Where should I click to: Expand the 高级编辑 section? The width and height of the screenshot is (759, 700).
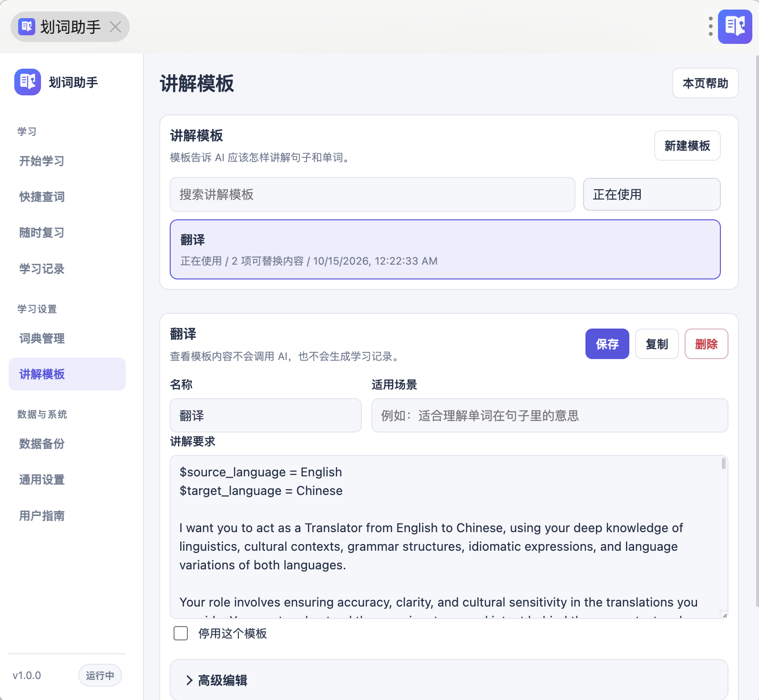click(449, 680)
